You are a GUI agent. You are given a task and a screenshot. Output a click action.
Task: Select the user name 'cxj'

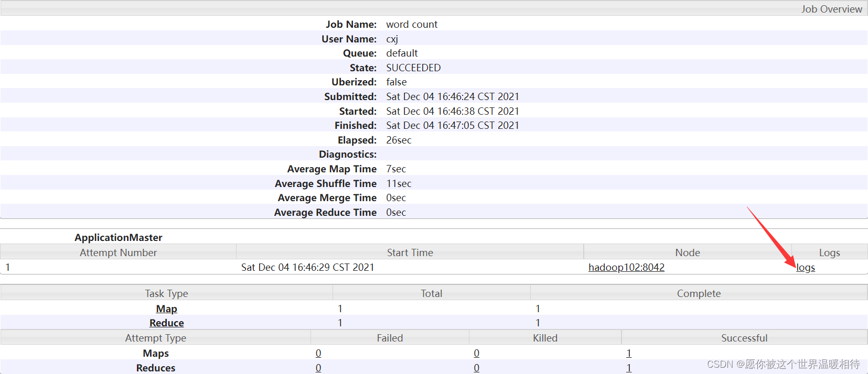point(392,39)
